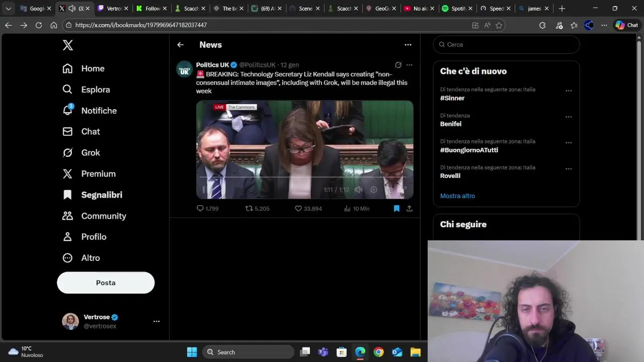Open Notifiche in the sidebar
Viewport: 644px width, 362px height.
point(90,111)
